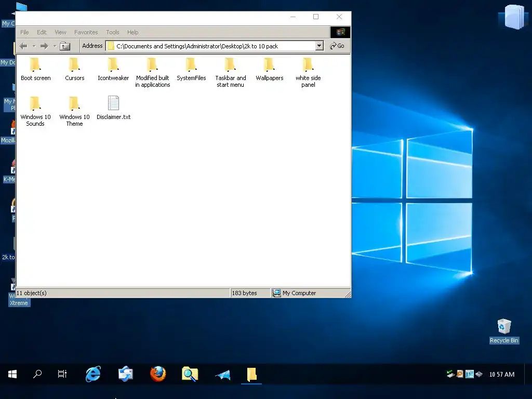Viewport: 532px width, 399px height.
Task: Open the Tools menu
Action: (x=113, y=32)
